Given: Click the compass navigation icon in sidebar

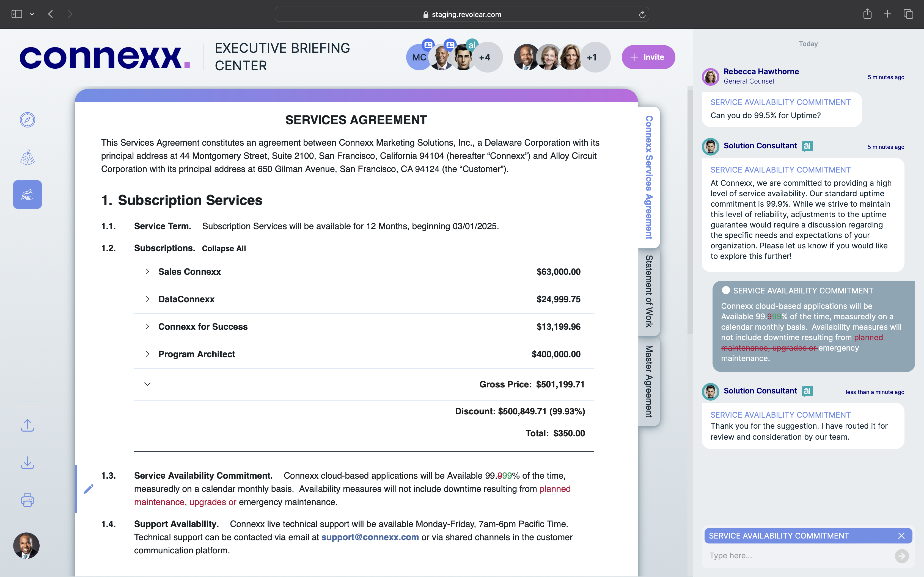Looking at the screenshot, I should point(28,120).
